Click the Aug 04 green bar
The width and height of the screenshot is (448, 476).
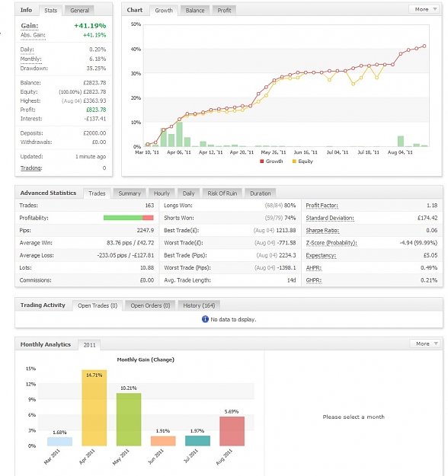tap(401, 141)
